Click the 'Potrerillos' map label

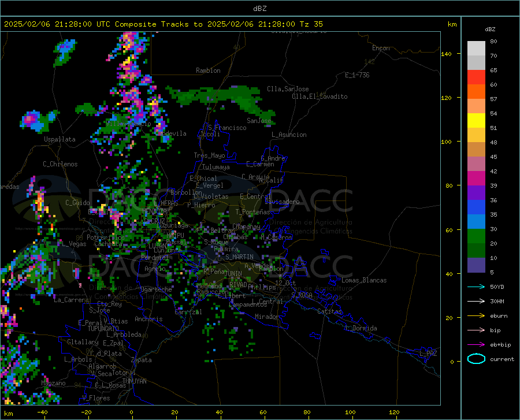click(x=106, y=237)
